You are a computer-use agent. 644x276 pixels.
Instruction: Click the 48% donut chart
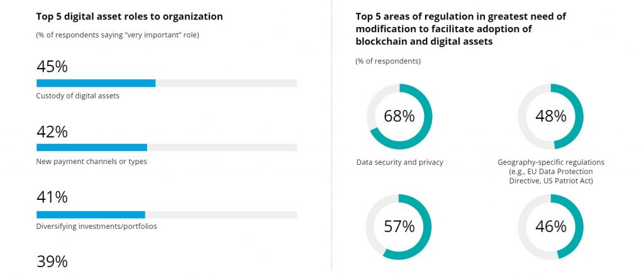tap(550, 116)
